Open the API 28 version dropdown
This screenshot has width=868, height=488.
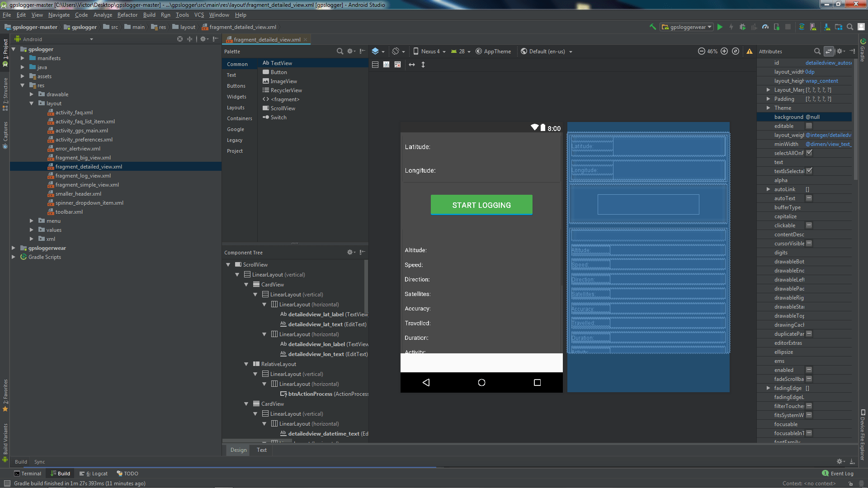point(461,51)
